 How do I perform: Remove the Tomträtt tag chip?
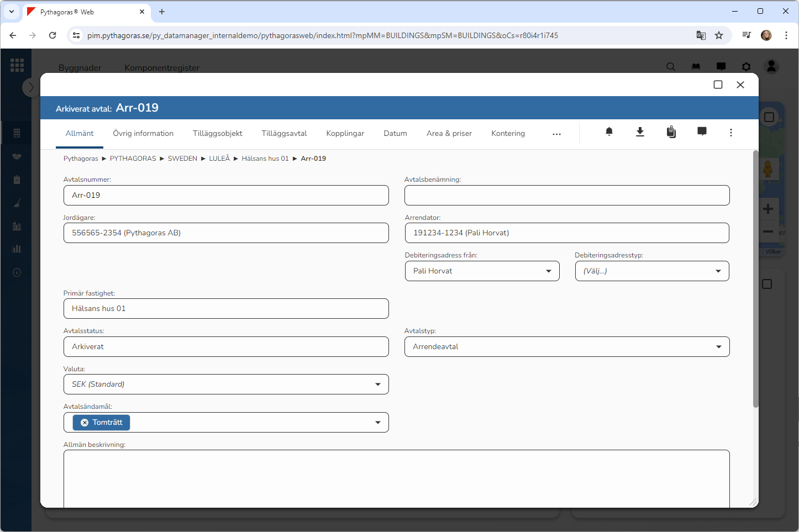[85, 423]
